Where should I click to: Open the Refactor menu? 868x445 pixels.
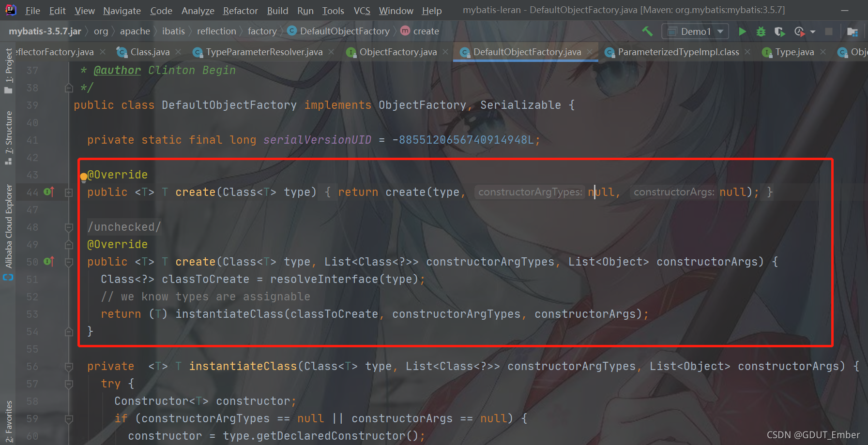coord(240,11)
